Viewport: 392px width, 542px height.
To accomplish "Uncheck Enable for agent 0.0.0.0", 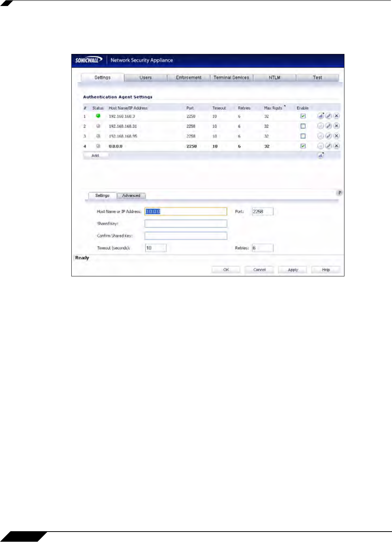I will click(x=303, y=146).
